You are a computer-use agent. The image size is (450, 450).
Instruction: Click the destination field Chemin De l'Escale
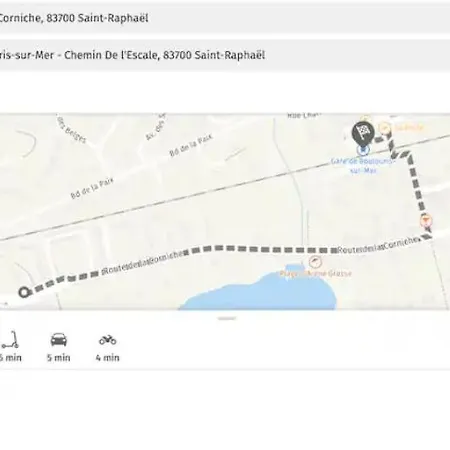pyautogui.click(x=225, y=55)
